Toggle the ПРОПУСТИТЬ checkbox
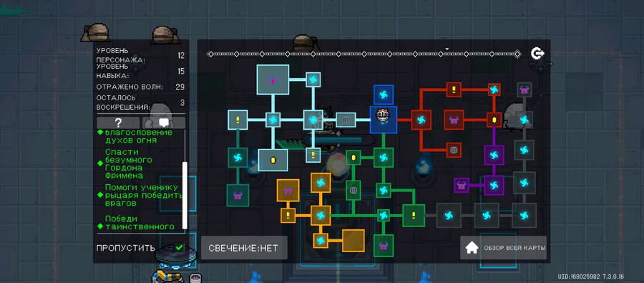The width and height of the screenshot is (644, 283). (179, 248)
